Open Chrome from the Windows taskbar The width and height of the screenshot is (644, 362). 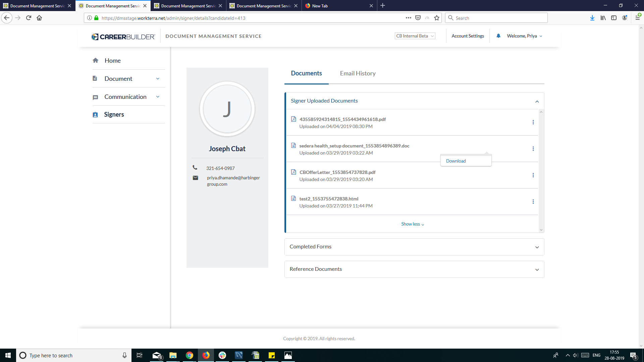[190, 355]
